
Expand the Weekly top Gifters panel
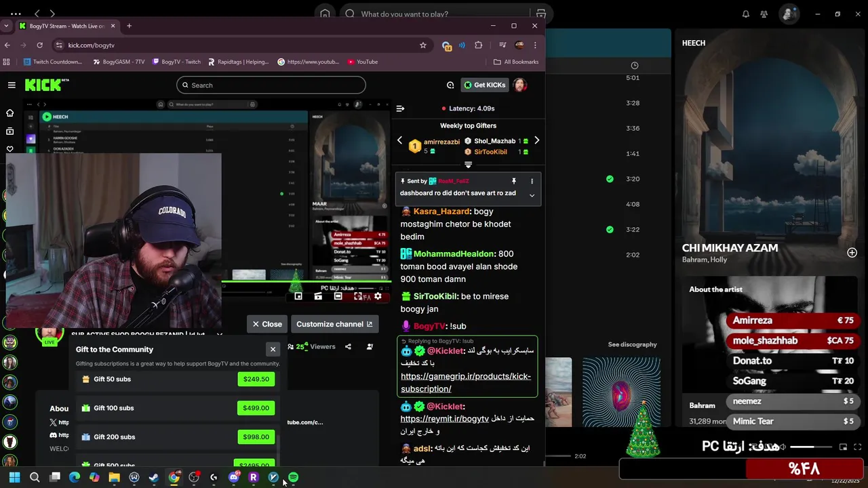click(x=468, y=165)
